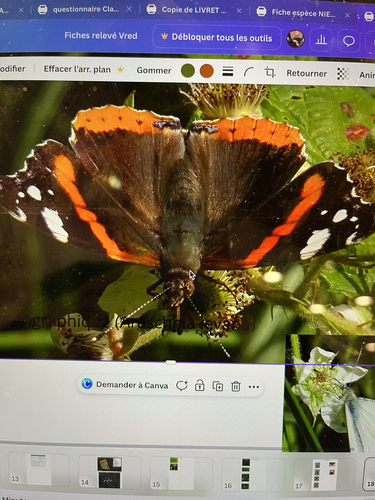The height and width of the screenshot is (500, 375).
Task: Pick the orange color swatch
Action: 207,71
